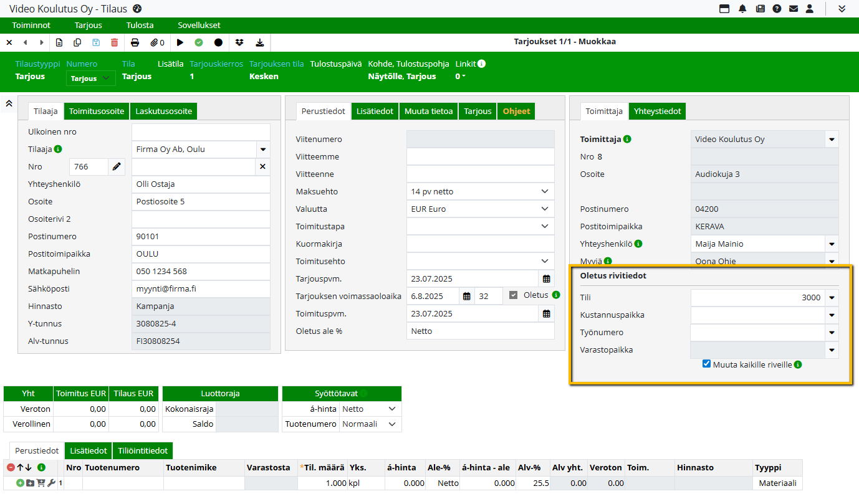Image resolution: width=859 pixels, height=504 pixels.
Task: Click the printer icon in toolbar
Action: click(135, 42)
